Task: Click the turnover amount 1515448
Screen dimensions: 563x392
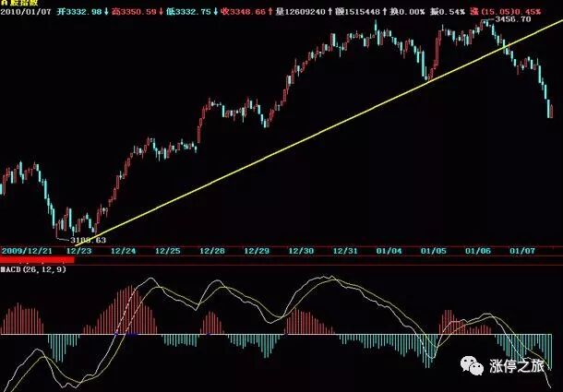Action: [362, 12]
